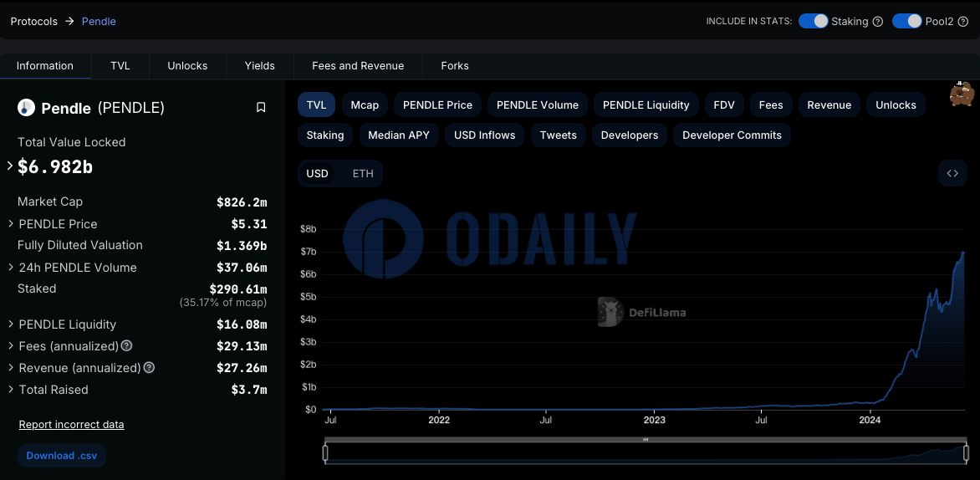Switch chart denomination to USD
Viewport: 980px width, 480px height.
tap(317, 173)
